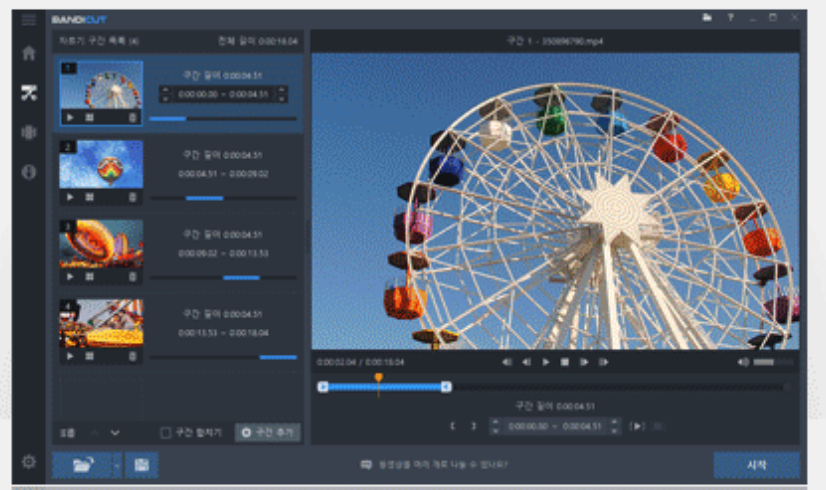Jump to previous keyframe in player
826x490 pixels.
[x=507, y=362]
